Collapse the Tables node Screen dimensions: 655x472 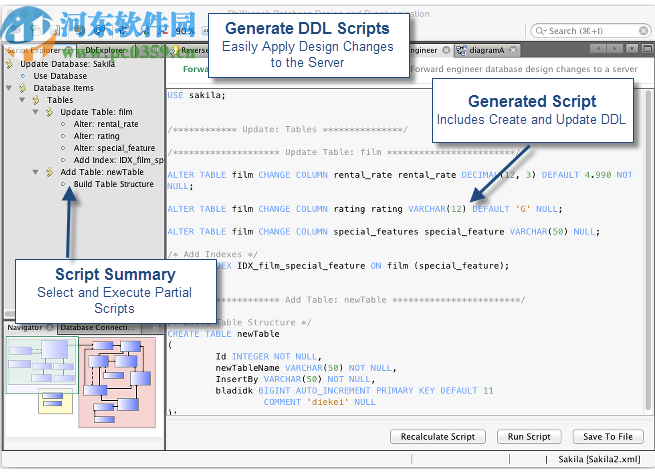22,100
